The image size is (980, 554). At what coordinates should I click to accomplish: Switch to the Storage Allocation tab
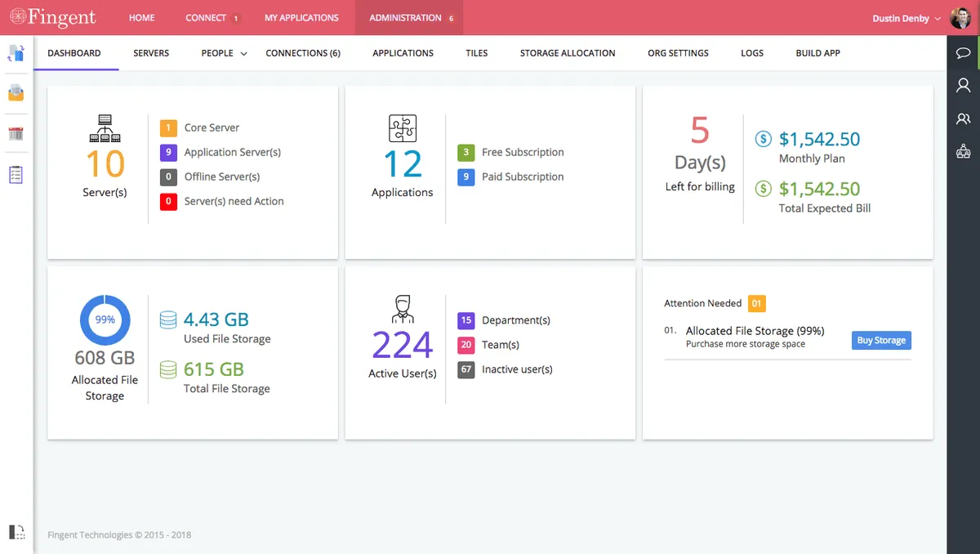tap(568, 53)
